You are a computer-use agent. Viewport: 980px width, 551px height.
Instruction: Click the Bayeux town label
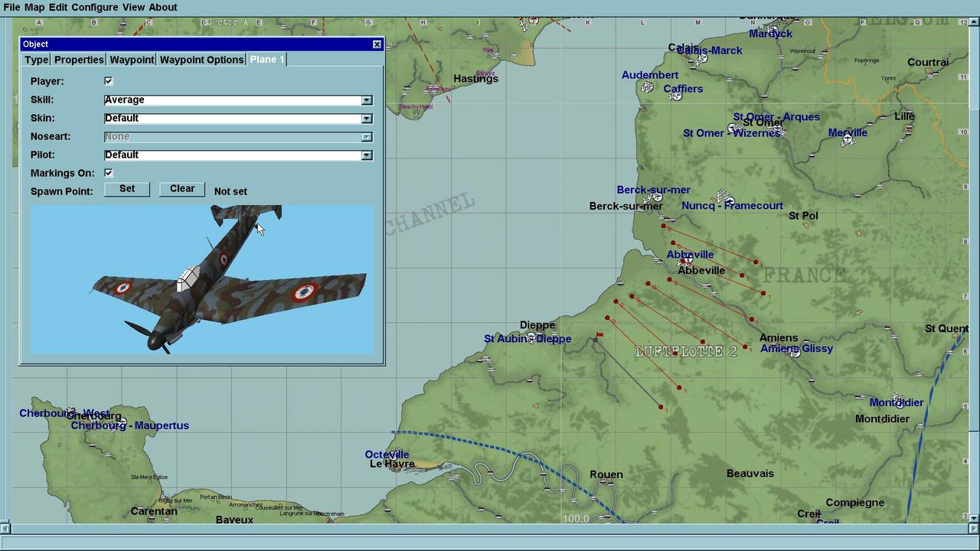234,520
